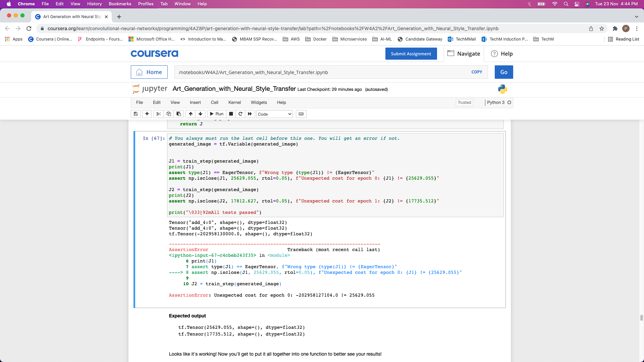Click the Submit Assignment button
This screenshot has height=362, width=644.
(411, 54)
